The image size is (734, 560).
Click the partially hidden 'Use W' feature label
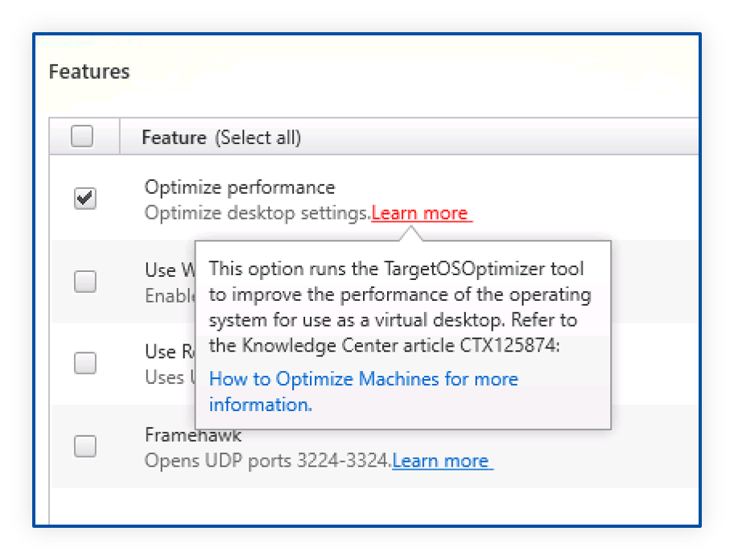click(167, 270)
